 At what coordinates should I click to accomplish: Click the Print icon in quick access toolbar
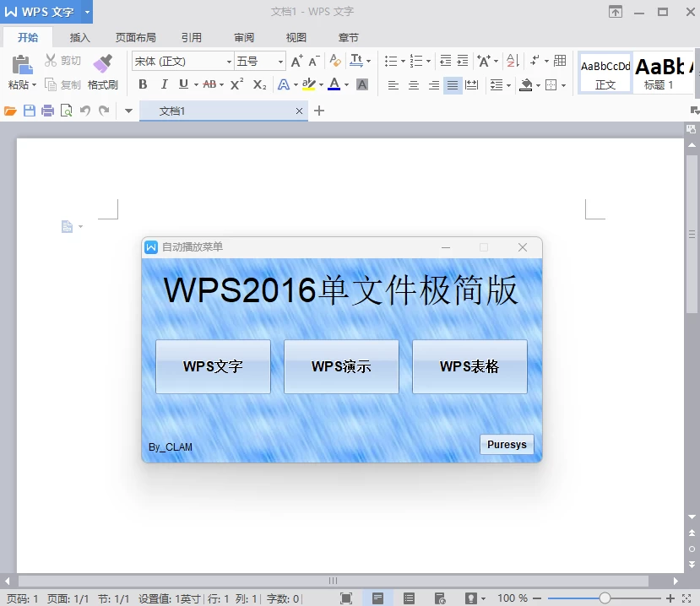tap(47, 111)
